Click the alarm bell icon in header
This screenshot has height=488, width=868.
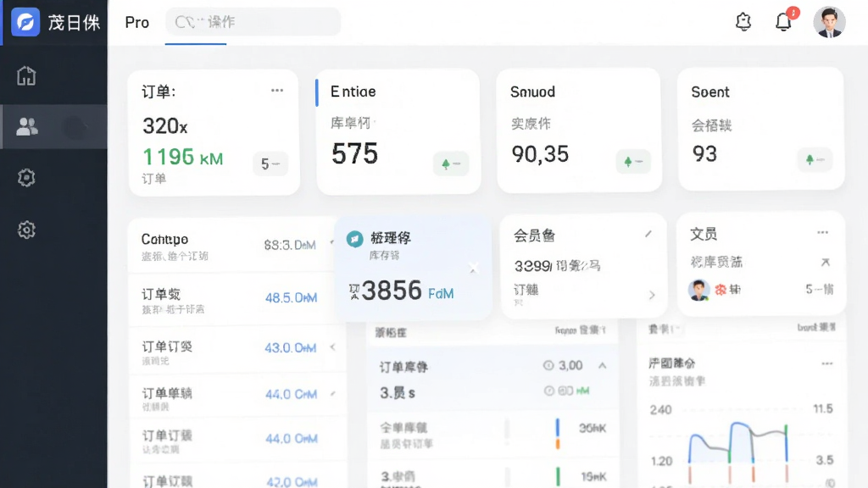point(743,22)
